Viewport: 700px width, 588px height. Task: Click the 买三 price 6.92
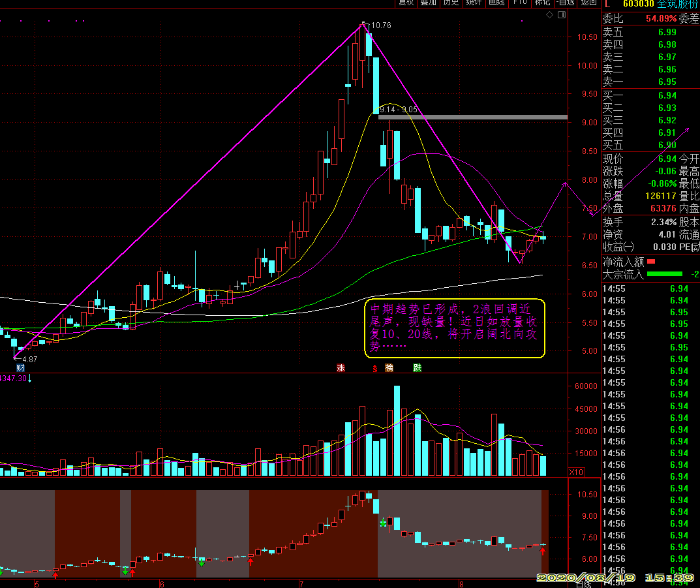click(667, 121)
